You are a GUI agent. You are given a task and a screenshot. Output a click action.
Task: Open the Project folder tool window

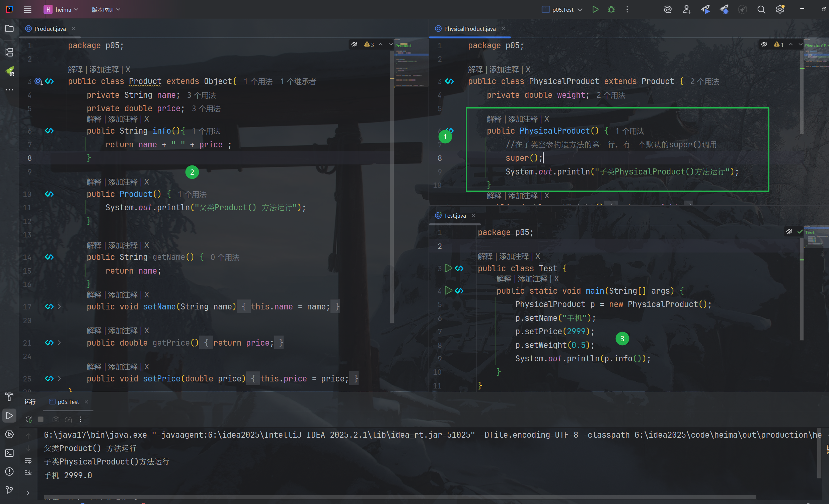pyautogui.click(x=9, y=28)
